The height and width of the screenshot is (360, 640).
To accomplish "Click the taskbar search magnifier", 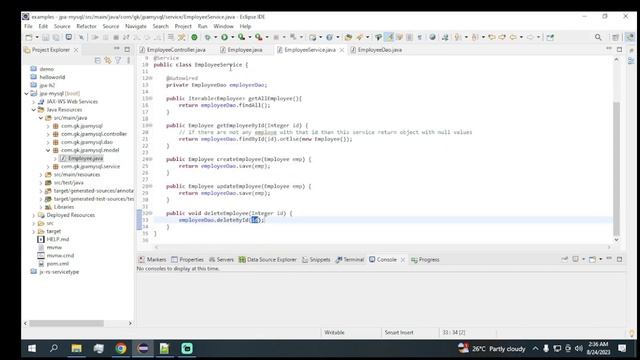I will click(x=53, y=348).
